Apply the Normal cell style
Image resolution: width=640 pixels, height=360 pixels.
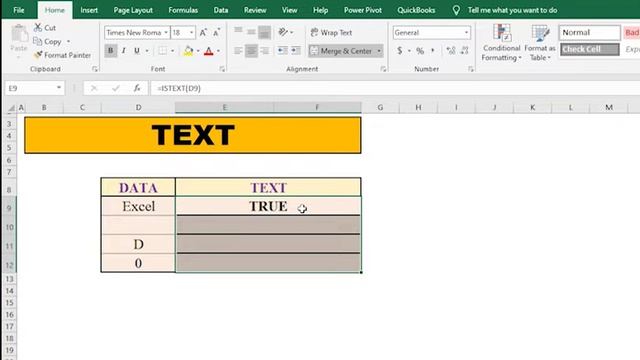[x=589, y=32]
